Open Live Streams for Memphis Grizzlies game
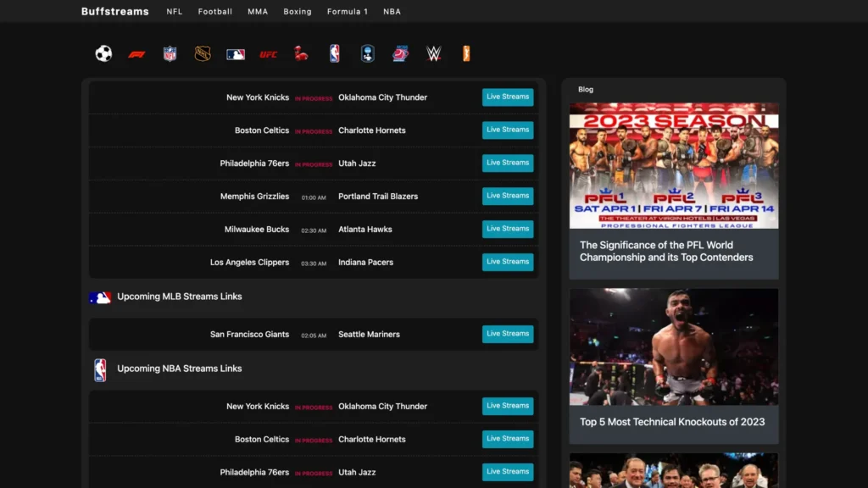868x488 pixels. [x=508, y=196]
